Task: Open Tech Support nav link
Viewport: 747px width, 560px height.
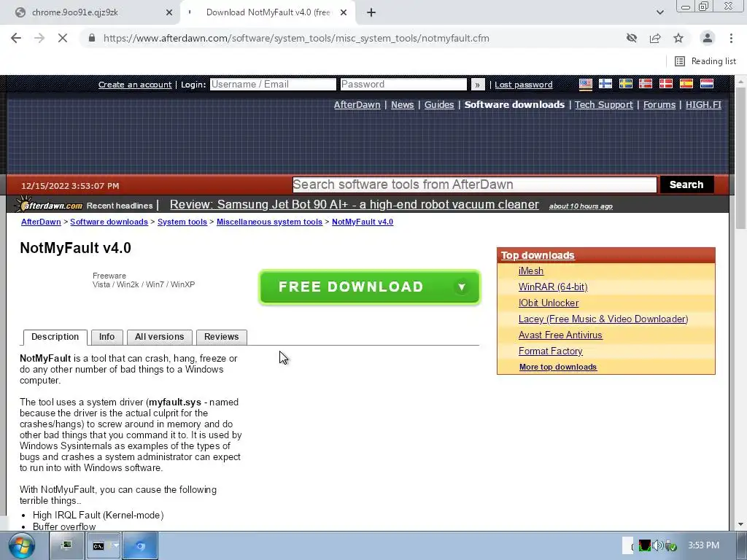Action: 603,105
